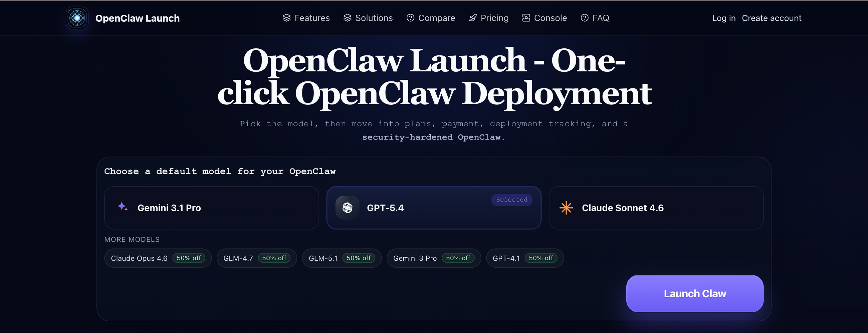The image size is (868, 333).
Task: Click Create account
Action: (x=772, y=18)
